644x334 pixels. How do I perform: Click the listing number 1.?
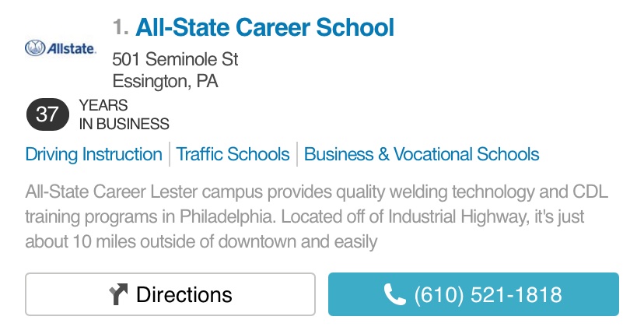[121, 27]
